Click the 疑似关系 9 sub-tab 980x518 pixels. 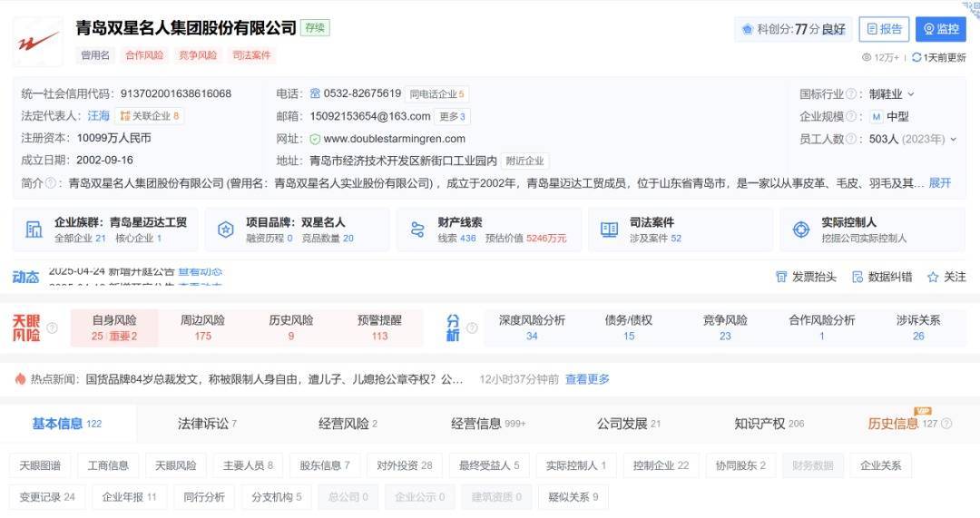[573, 497]
